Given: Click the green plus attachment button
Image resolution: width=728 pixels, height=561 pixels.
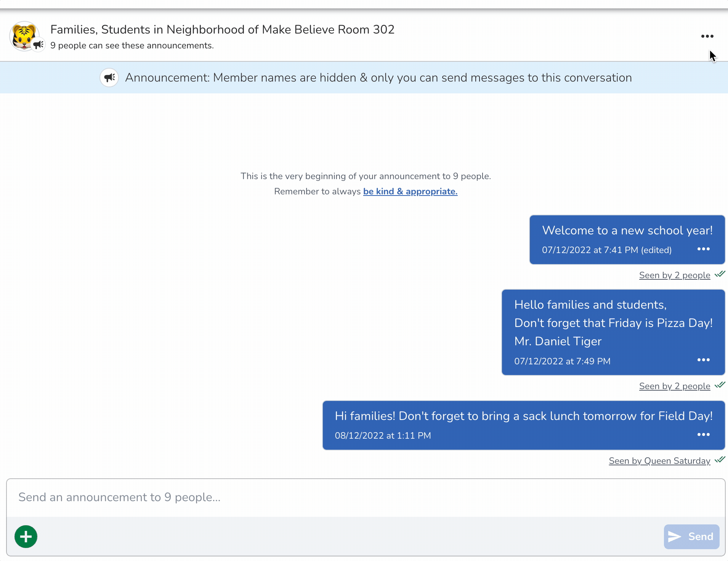Looking at the screenshot, I should point(26,537).
